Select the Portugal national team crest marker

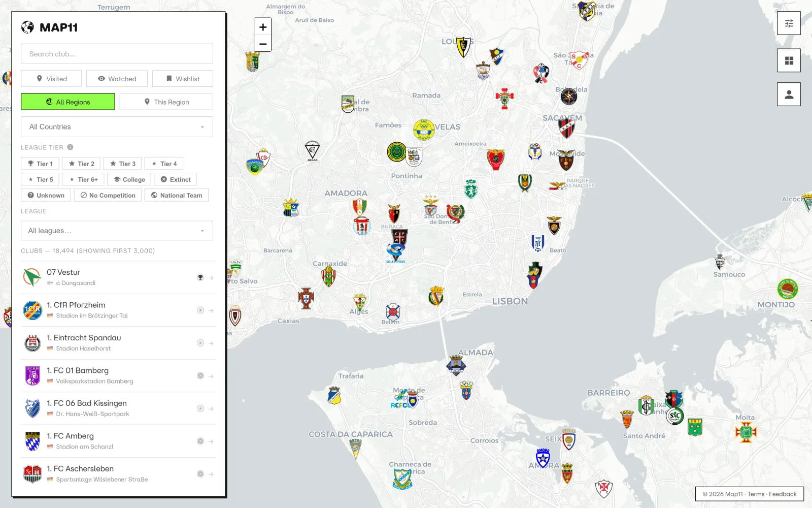point(306,298)
